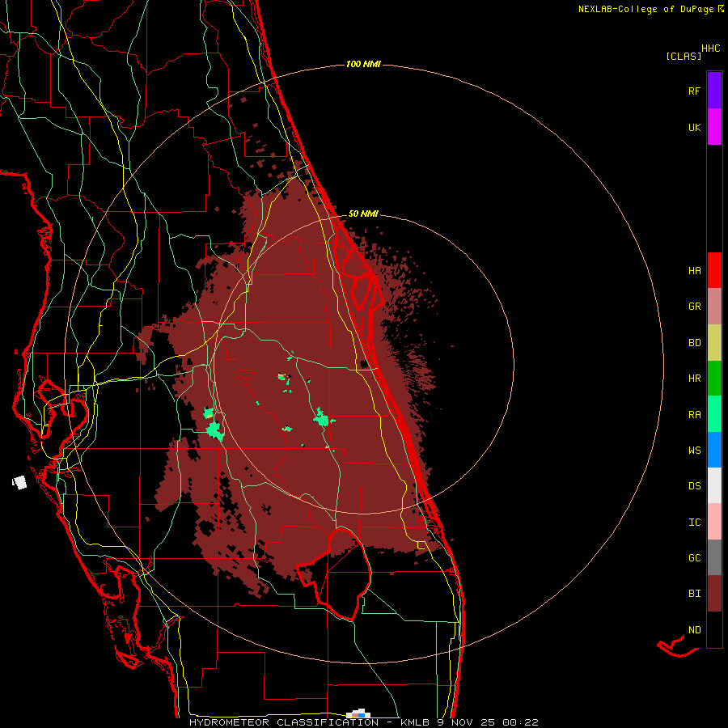
Task: Click the GC gray legend swatch
Action: point(714,557)
